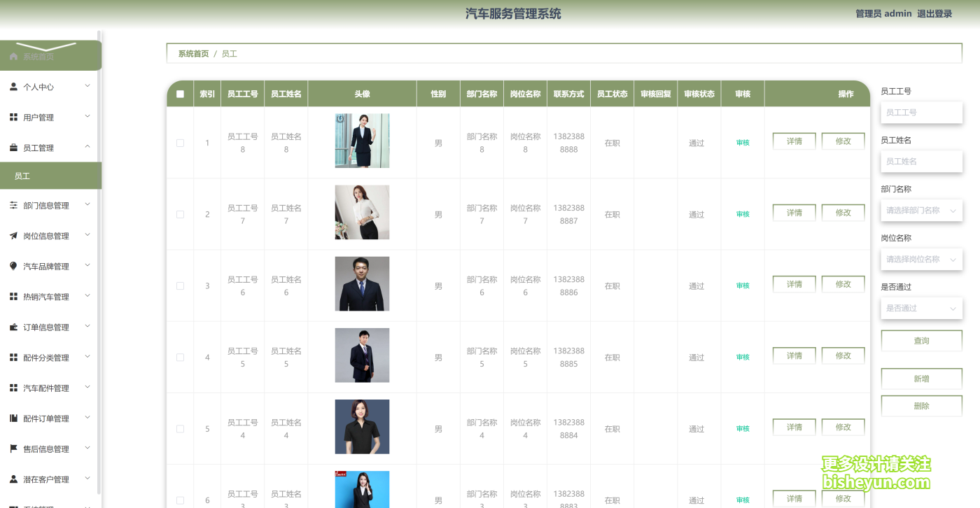Open the 请选择部门名称 dropdown
Screen dimensions: 980x508
[x=921, y=210]
